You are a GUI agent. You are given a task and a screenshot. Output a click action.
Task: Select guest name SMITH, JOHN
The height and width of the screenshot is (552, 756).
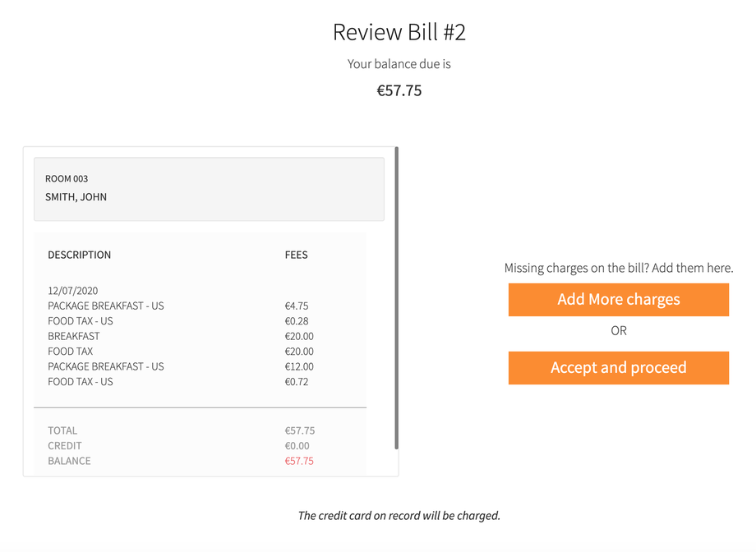pyautogui.click(x=76, y=197)
